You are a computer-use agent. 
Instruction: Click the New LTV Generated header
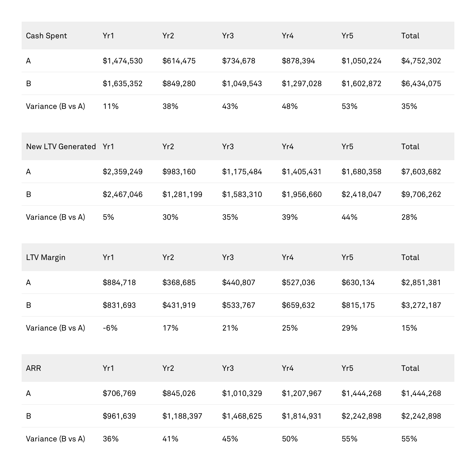pos(61,147)
